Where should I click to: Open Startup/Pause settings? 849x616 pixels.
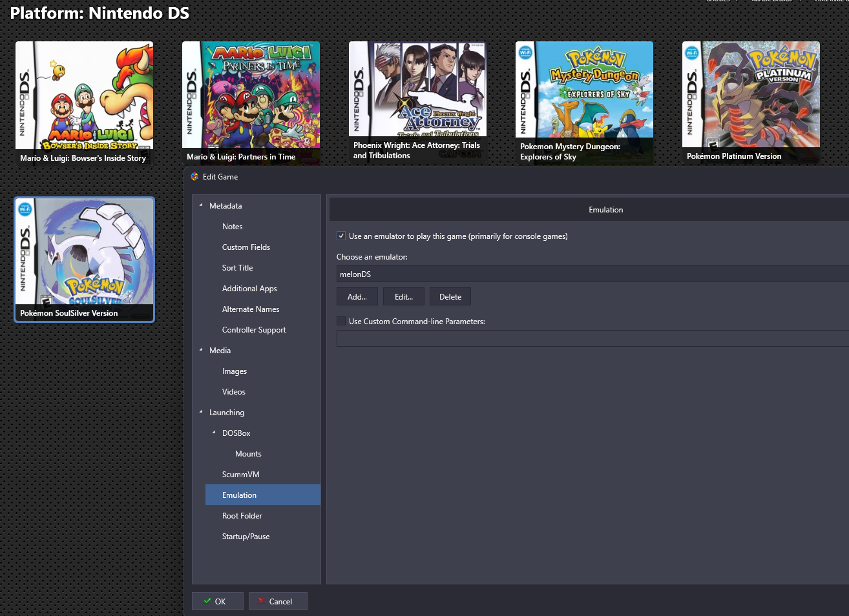(246, 537)
